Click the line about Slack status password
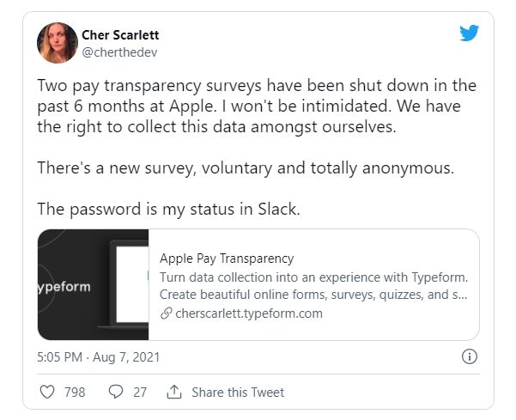This screenshot has height=420, width=516. click(168, 209)
